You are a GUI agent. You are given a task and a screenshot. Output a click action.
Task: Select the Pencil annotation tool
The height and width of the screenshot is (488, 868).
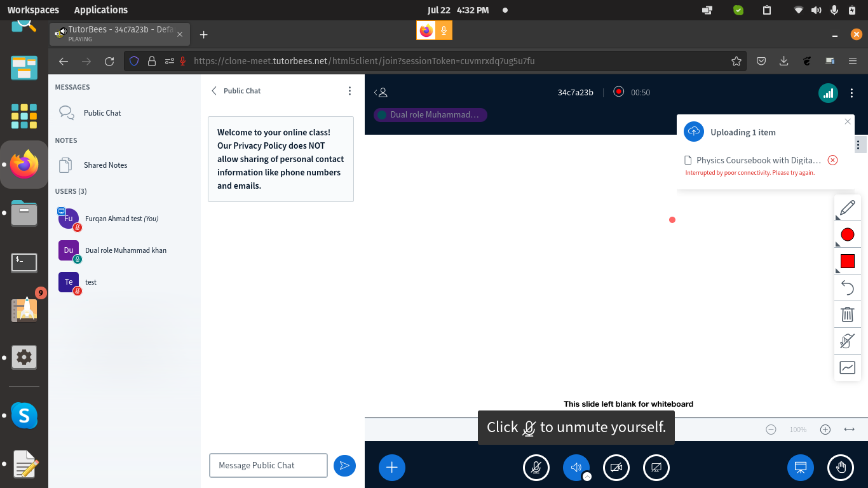(x=848, y=208)
